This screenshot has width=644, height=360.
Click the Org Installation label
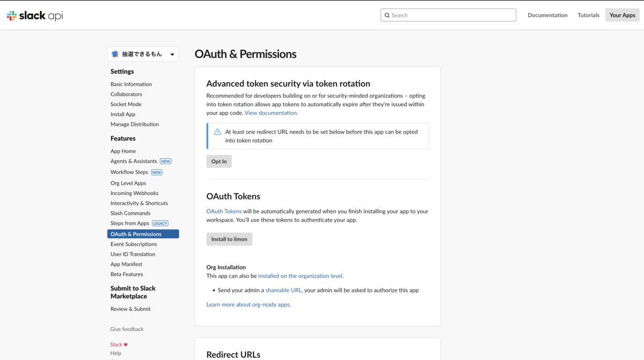point(226,267)
